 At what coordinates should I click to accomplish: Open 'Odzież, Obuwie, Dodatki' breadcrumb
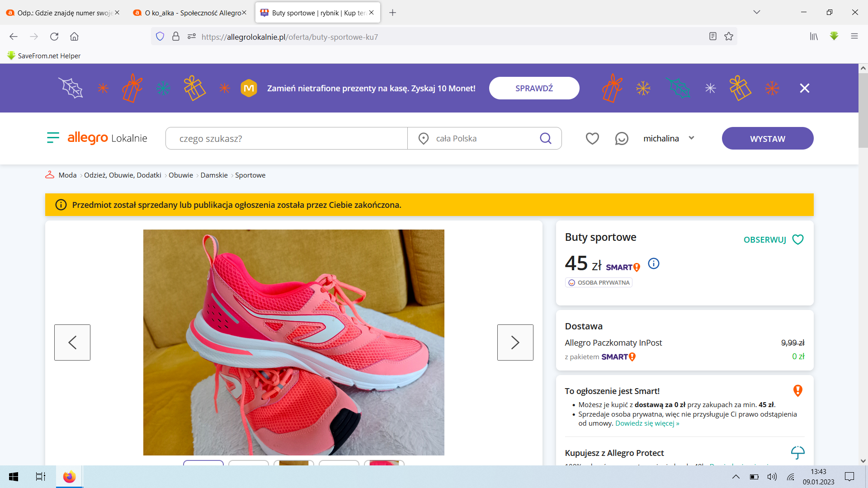[x=123, y=175]
